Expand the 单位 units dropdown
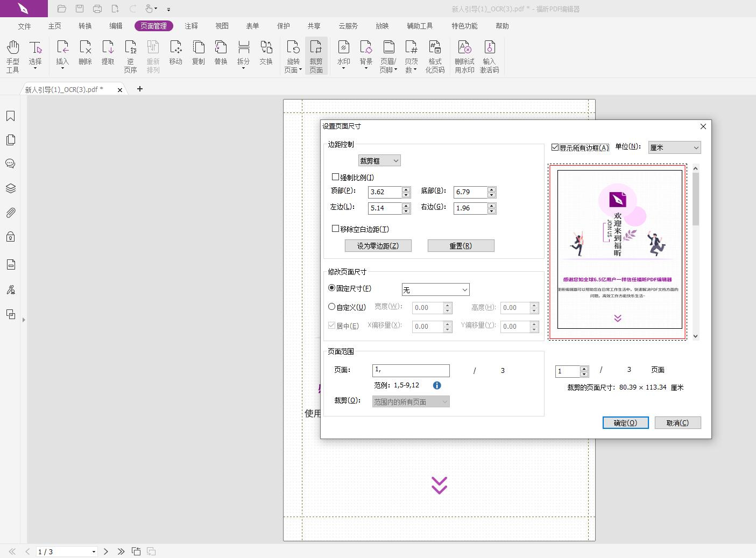The height and width of the screenshot is (558, 756). pyautogui.click(x=674, y=147)
